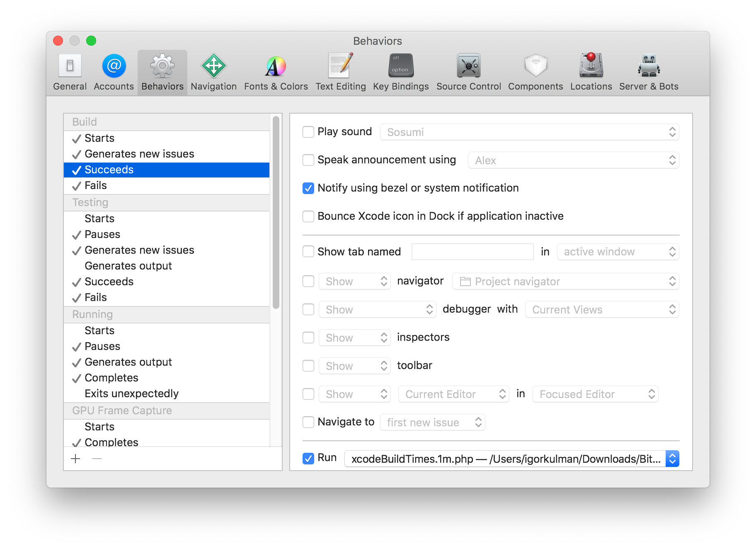Open Components preferences pane
This screenshot has height=549, width=756.
point(535,72)
